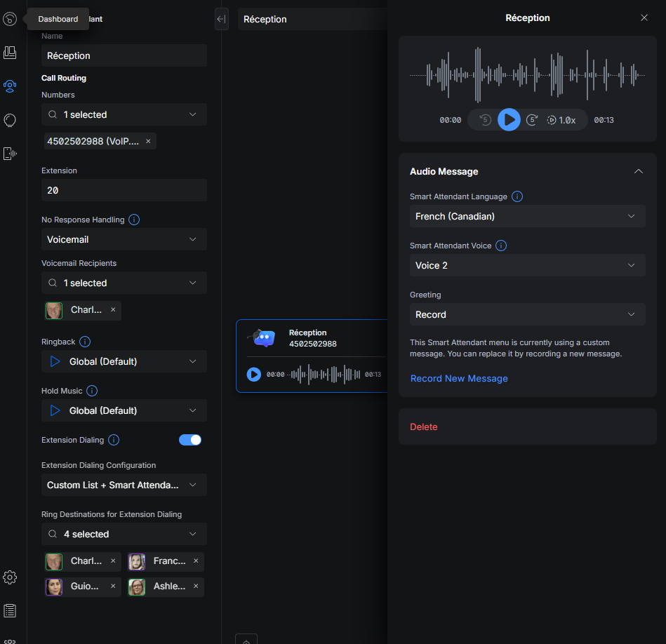Click the info icon beside Ringback

(x=86, y=342)
